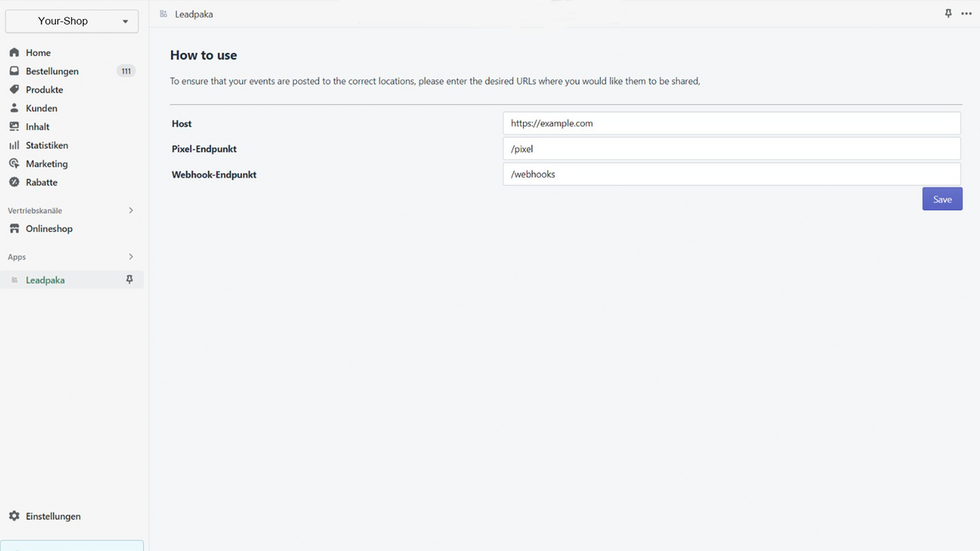Open the Your-Shop dropdown

71,21
